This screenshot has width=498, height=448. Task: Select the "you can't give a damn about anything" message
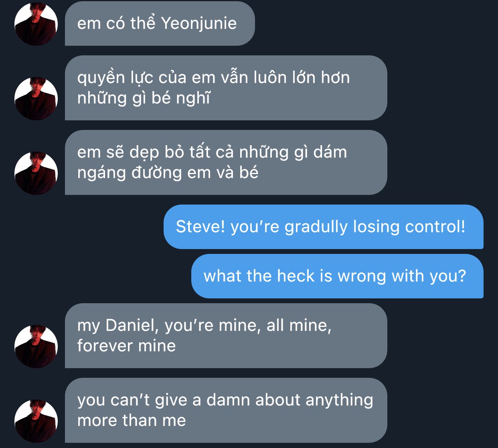(x=226, y=410)
